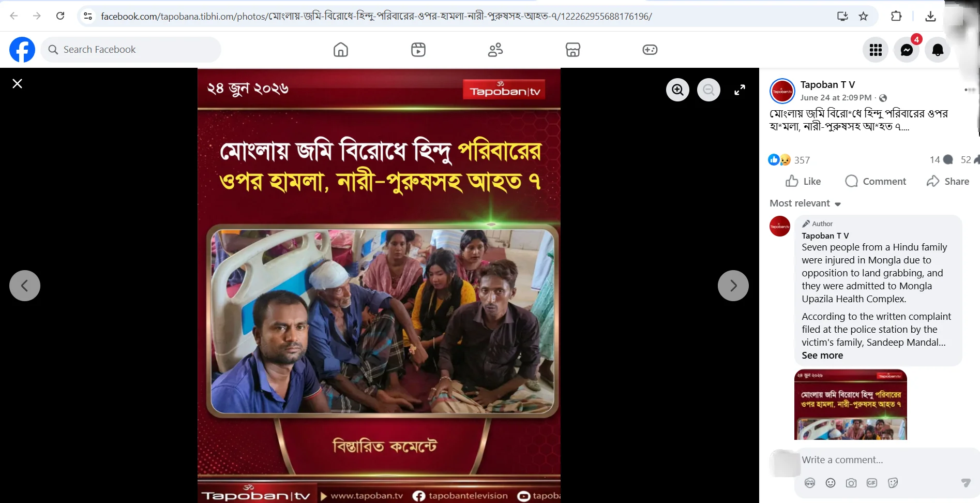Open the post timestamp June 24 at 2:09 PM

point(836,97)
